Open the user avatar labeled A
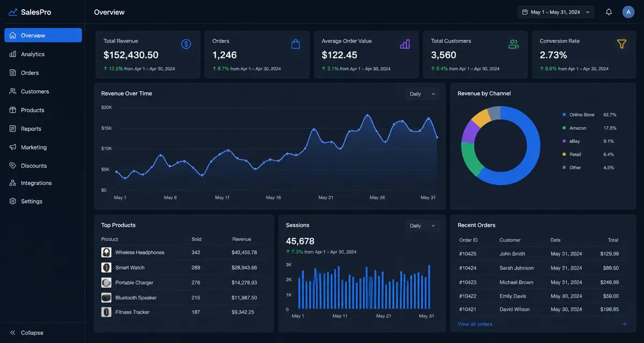This screenshot has height=343, width=644. [628, 12]
